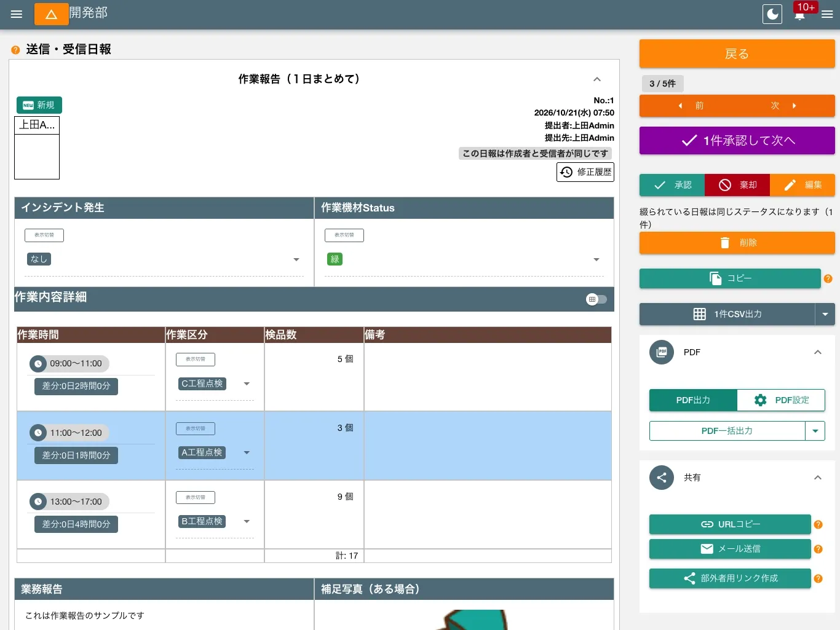Viewport: 840px width, 630px height.
Task: Open the CSV出力 dropdown arrow
Action: point(825,314)
